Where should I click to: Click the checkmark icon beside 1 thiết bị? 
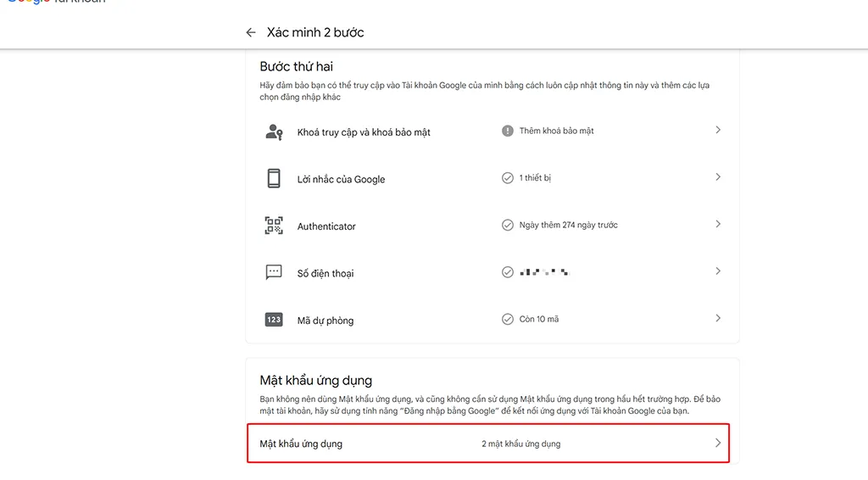tap(508, 178)
